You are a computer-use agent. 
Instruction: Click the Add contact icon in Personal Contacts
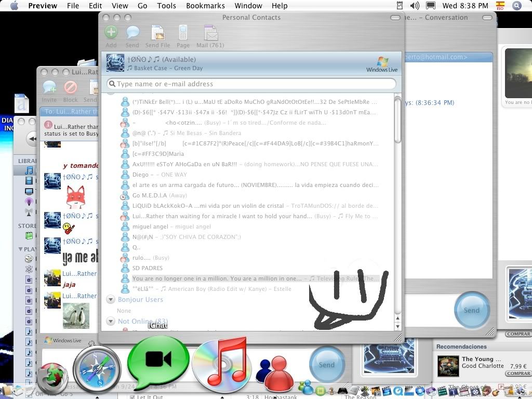pyautogui.click(x=111, y=32)
